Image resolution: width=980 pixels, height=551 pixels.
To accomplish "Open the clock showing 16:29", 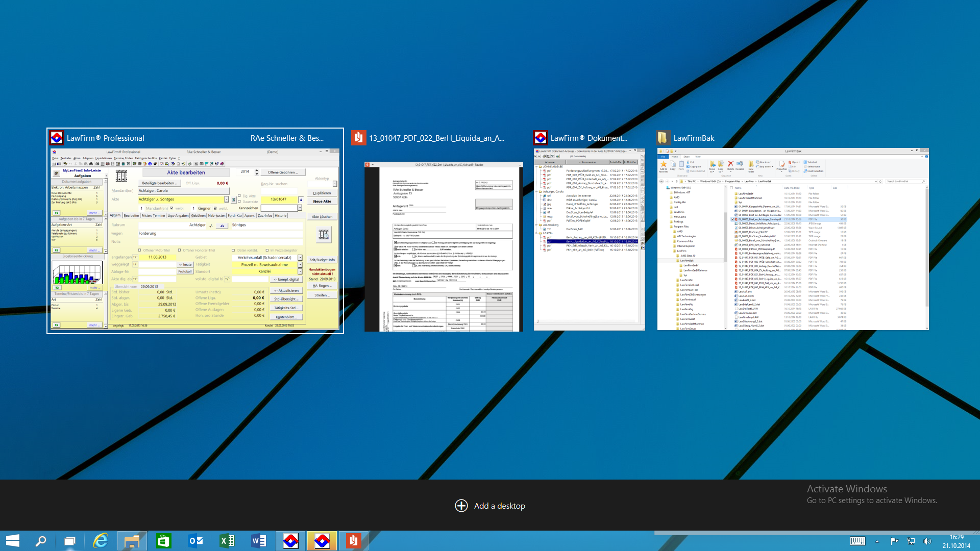I will click(956, 541).
